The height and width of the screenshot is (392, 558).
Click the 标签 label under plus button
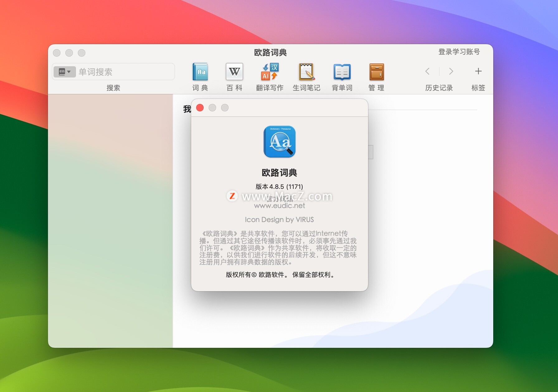coord(478,88)
